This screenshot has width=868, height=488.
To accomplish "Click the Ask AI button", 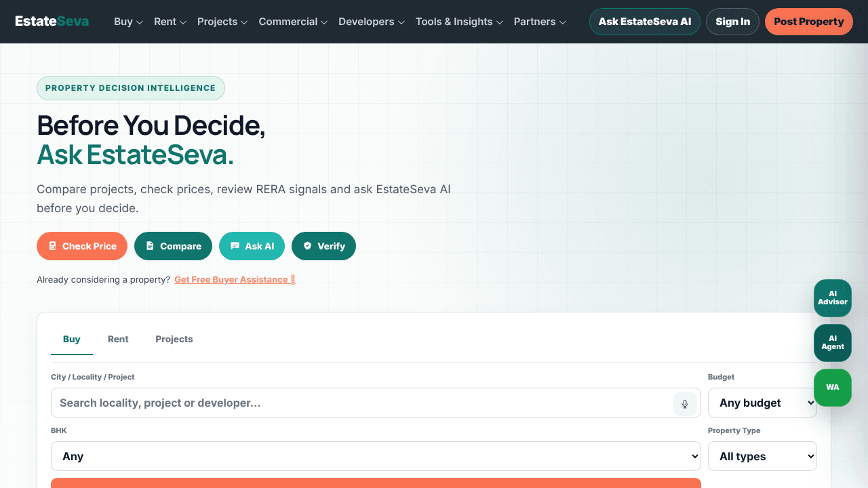I will pos(252,246).
